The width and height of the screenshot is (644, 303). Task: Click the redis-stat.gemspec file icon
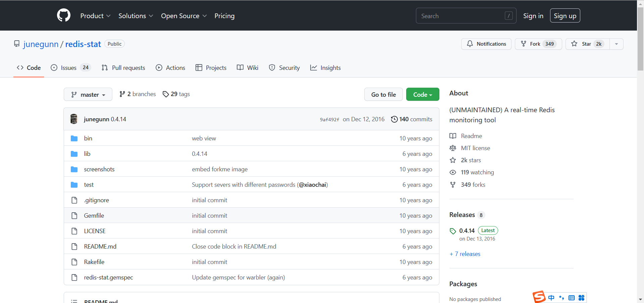(x=74, y=277)
